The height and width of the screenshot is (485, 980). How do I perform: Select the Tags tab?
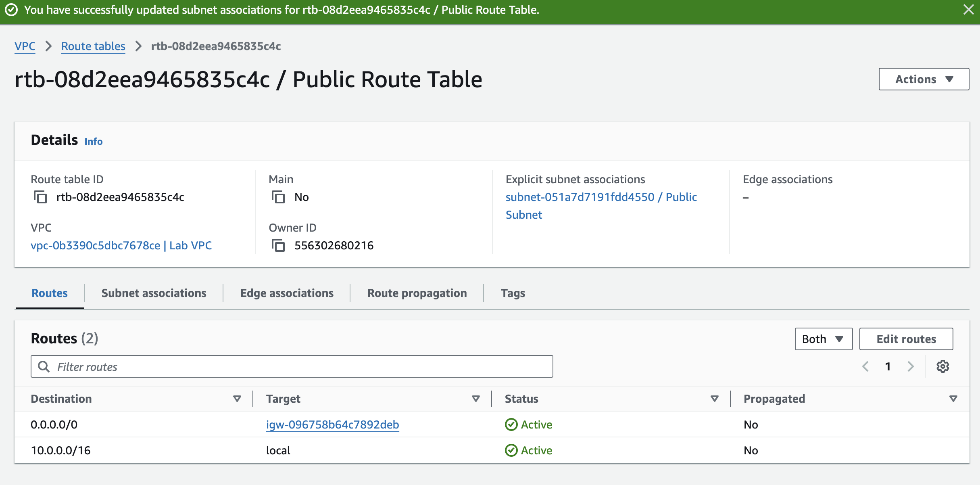click(x=513, y=293)
